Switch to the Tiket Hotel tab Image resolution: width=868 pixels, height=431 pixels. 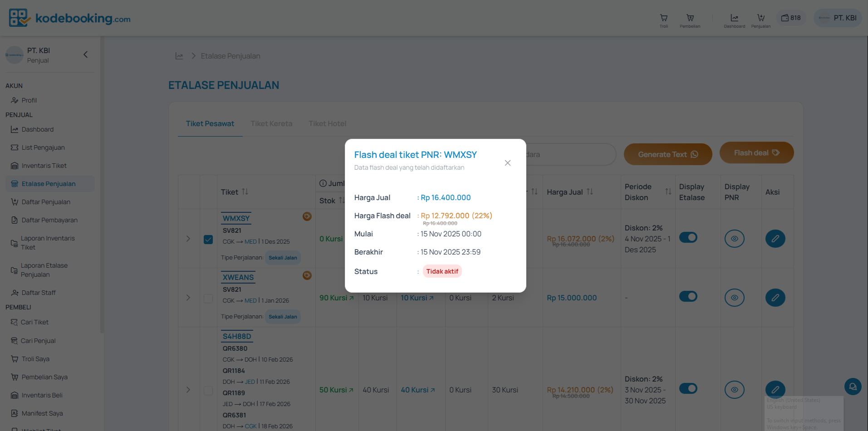pyautogui.click(x=327, y=123)
